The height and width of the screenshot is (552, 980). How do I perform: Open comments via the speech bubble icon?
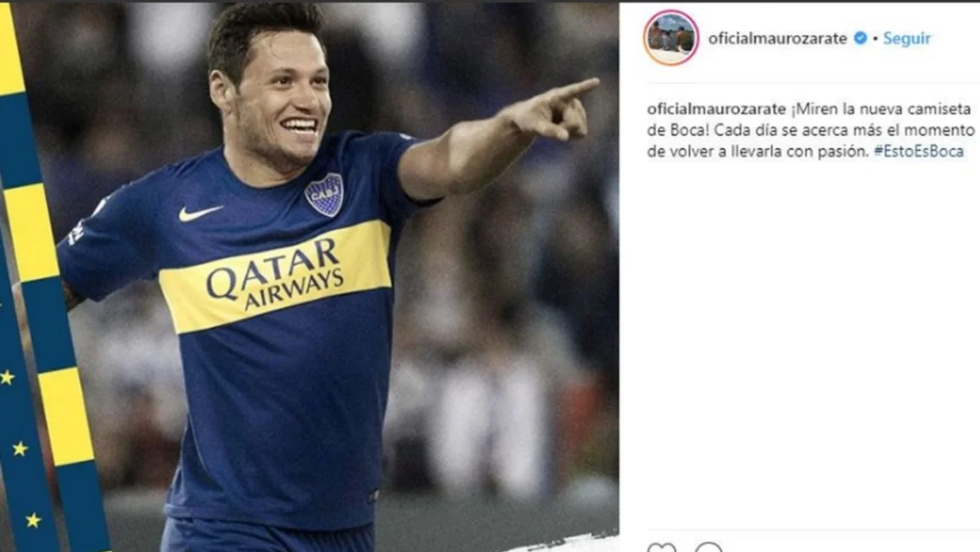708,548
